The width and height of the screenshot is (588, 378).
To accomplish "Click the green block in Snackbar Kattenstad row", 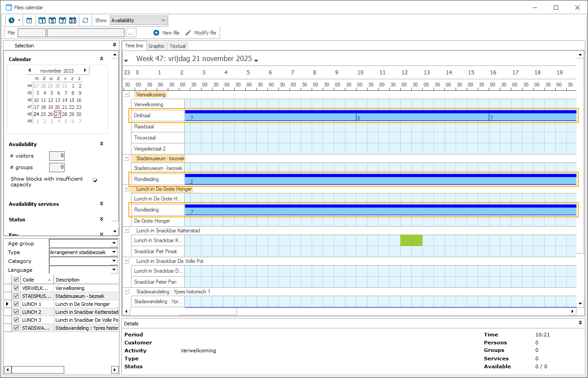I will point(411,240).
